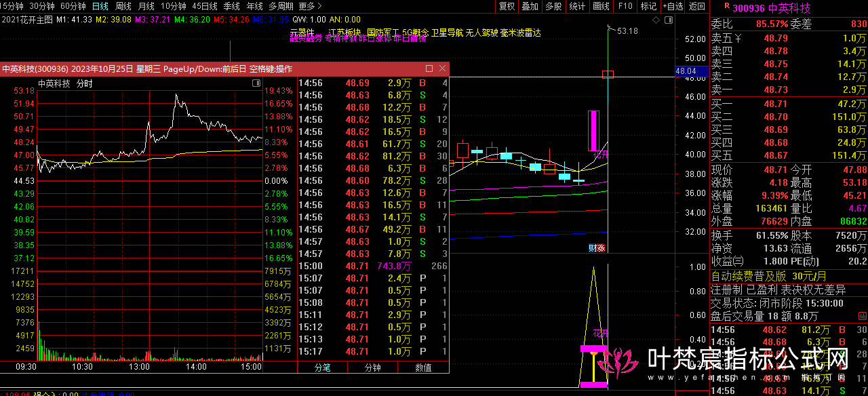This screenshot has width=868, height=396.
Task: Switch to the 数值 tab in the popup
Action: pyautogui.click(x=423, y=368)
